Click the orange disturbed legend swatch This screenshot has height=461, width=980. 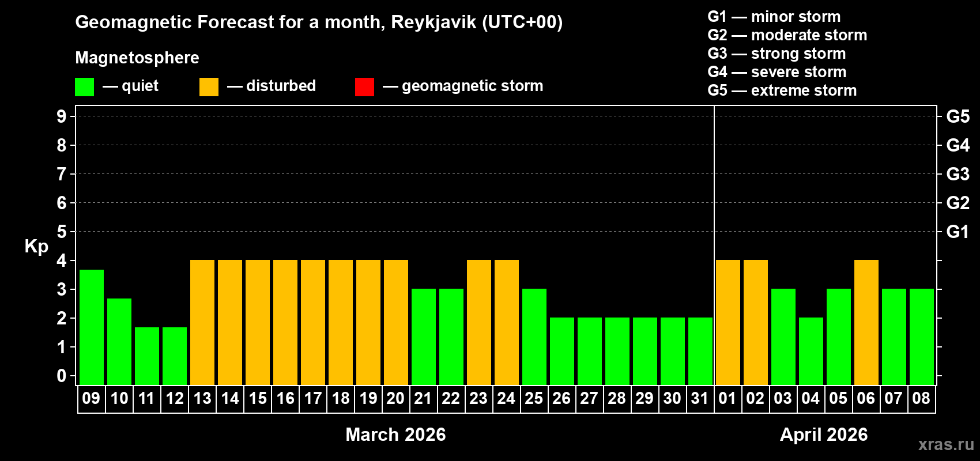(209, 87)
